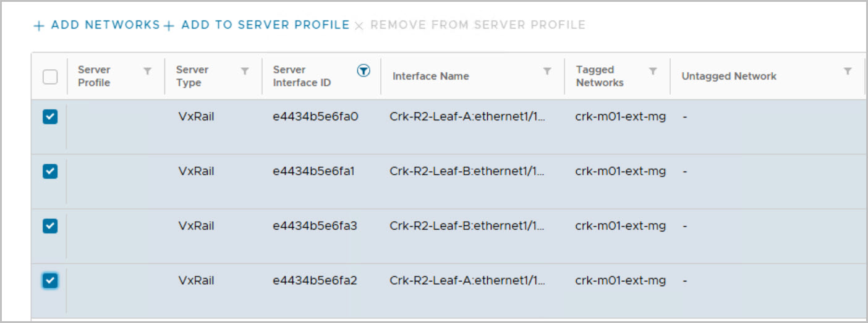Viewport: 868px width, 323px height.
Task: Sort by the Interface Name header
Action: pos(430,76)
